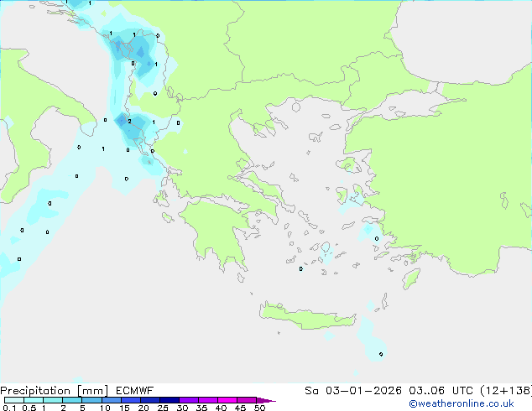Select the 30–35 mm purple legend swatch

189,400
